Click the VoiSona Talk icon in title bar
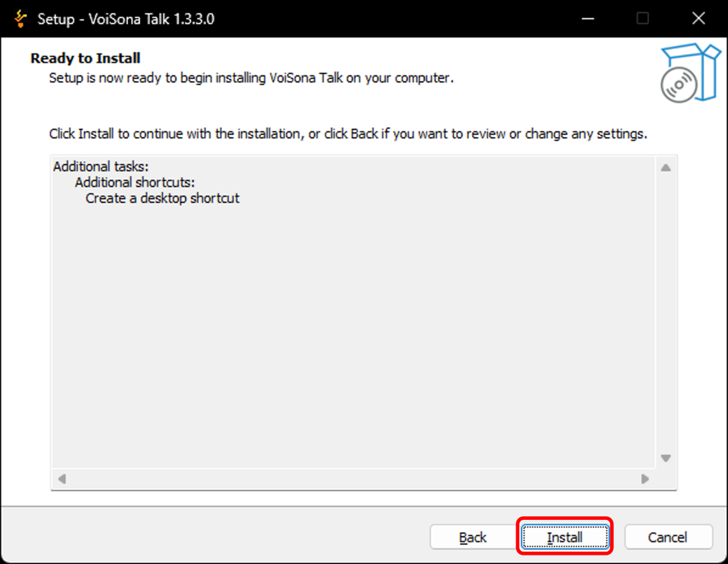728x564 pixels. pos(21,18)
